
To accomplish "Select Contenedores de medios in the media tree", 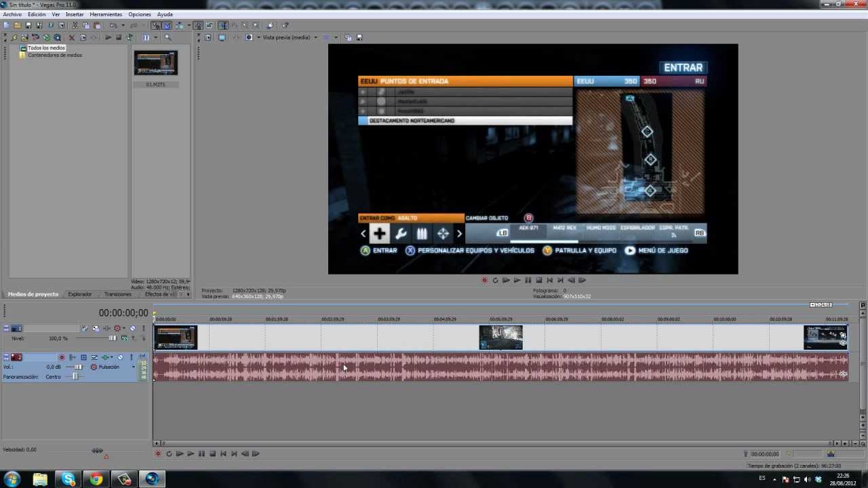I will point(55,55).
